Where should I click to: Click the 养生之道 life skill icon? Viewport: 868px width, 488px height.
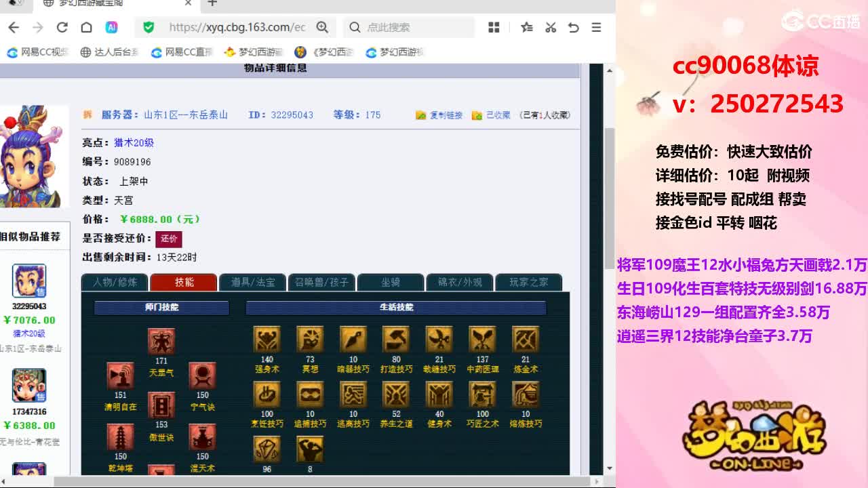(396, 394)
